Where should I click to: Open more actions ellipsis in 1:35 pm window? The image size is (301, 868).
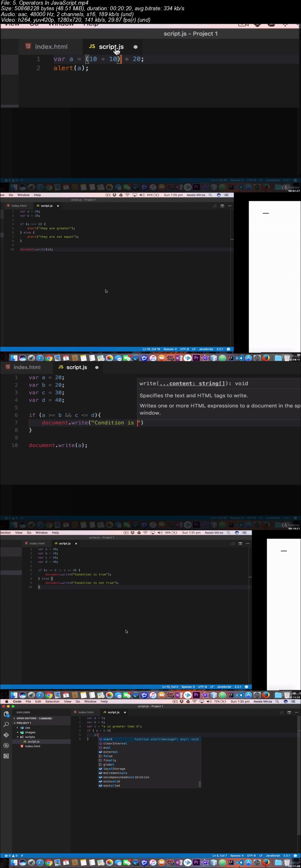297,712
